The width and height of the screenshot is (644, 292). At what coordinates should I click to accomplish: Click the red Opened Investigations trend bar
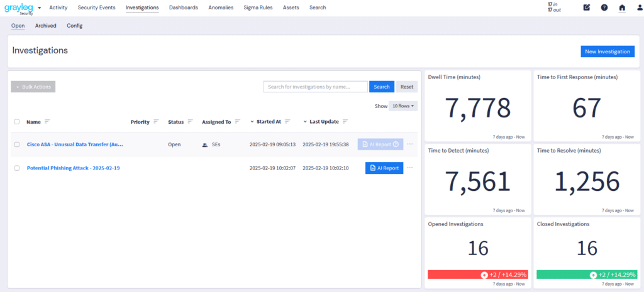coord(477,274)
